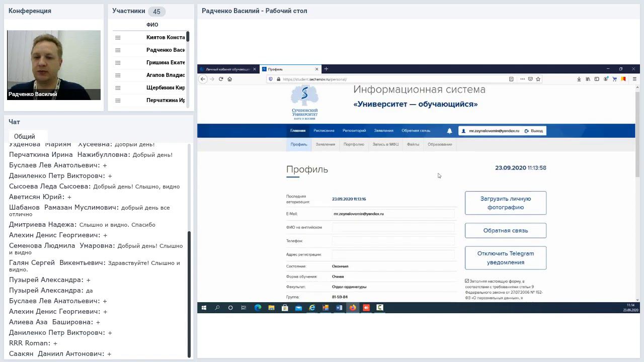644x362 pixels.
Task: Click chat message from RRR Roman
Action: tap(33, 343)
